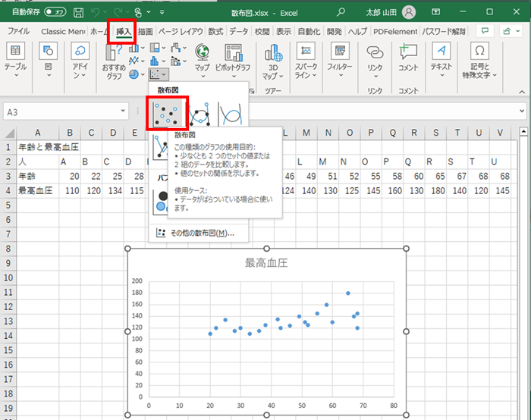Open the テキスト (Text) menu

[x=441, y=60]
